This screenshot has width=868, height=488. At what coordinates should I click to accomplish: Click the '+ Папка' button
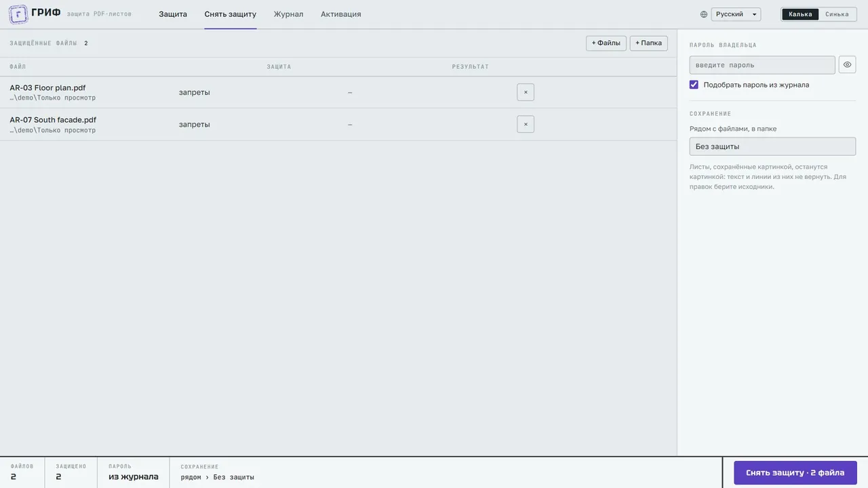click(x=649, y=43)
